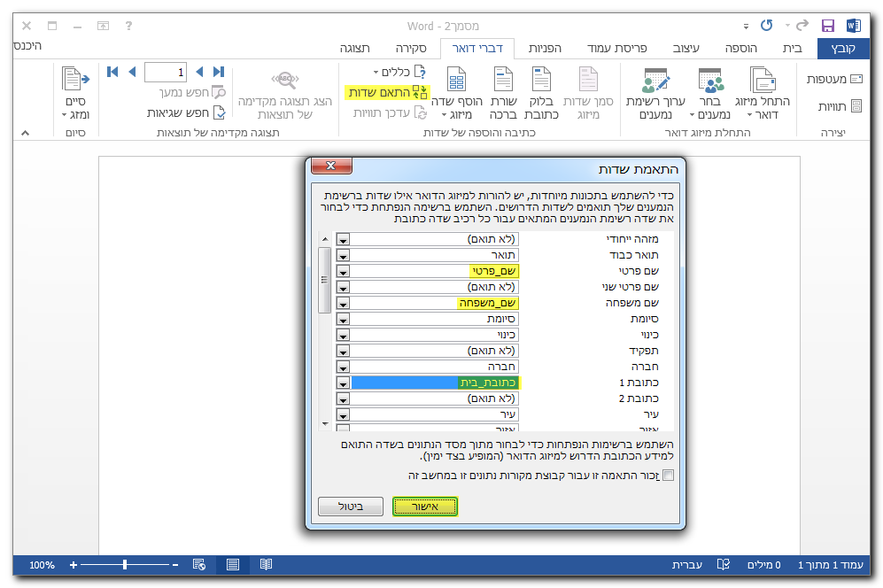The image size is (883, 588).
Task: Check the remember this matching checkbox
Action: pyautogui.click(x=668, y=476)
